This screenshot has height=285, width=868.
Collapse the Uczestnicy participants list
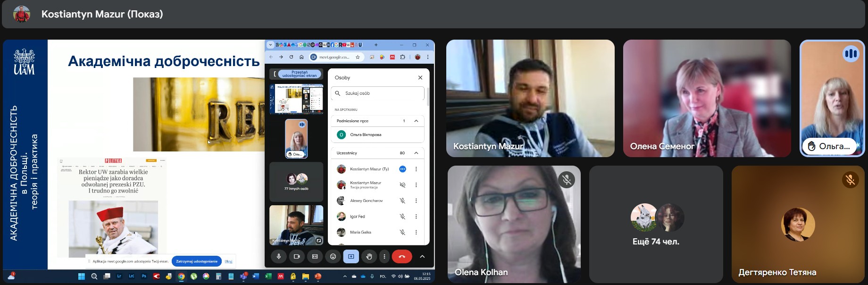(416, 153)
